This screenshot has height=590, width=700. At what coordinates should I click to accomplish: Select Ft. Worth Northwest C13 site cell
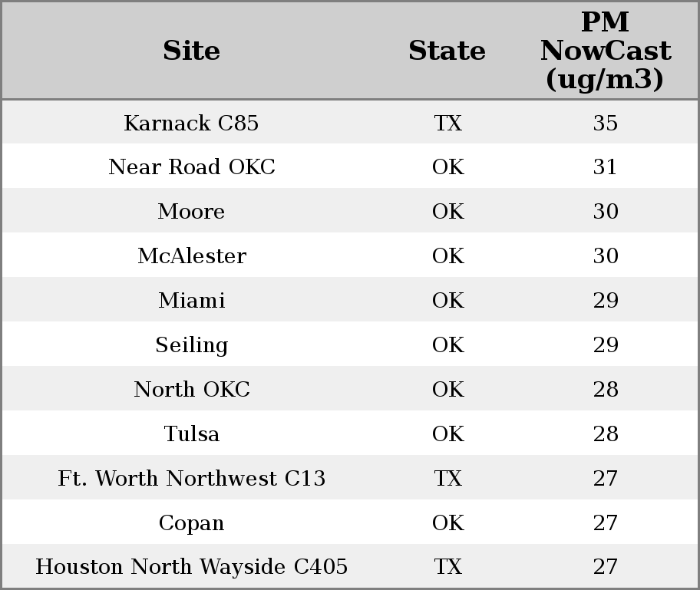[x=192, y=479]
